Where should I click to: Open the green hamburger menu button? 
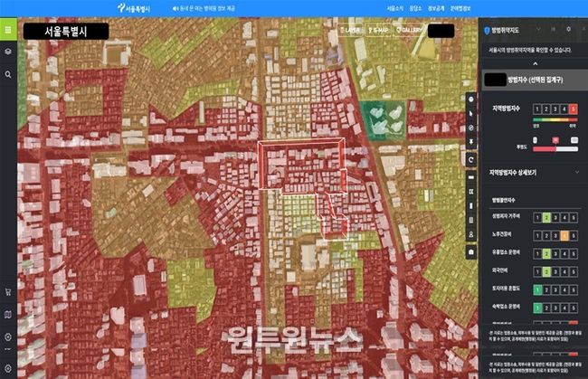tap(8, 30)
